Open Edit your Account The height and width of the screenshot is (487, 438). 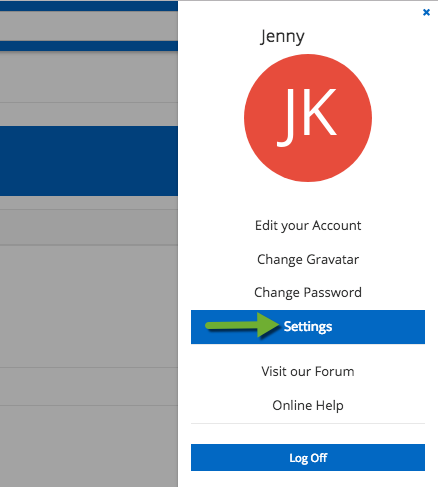[308, 226]
